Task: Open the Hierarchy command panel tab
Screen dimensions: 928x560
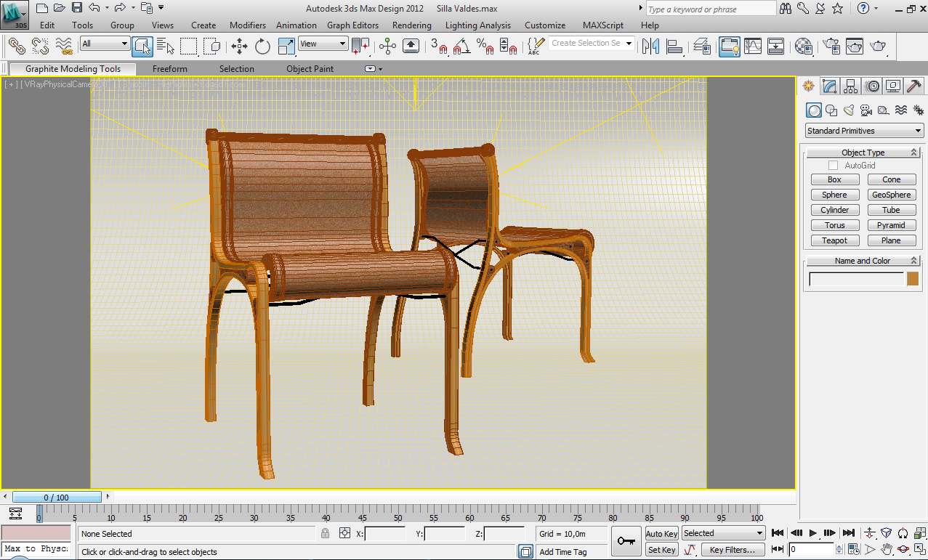Action: coord(851,86)
